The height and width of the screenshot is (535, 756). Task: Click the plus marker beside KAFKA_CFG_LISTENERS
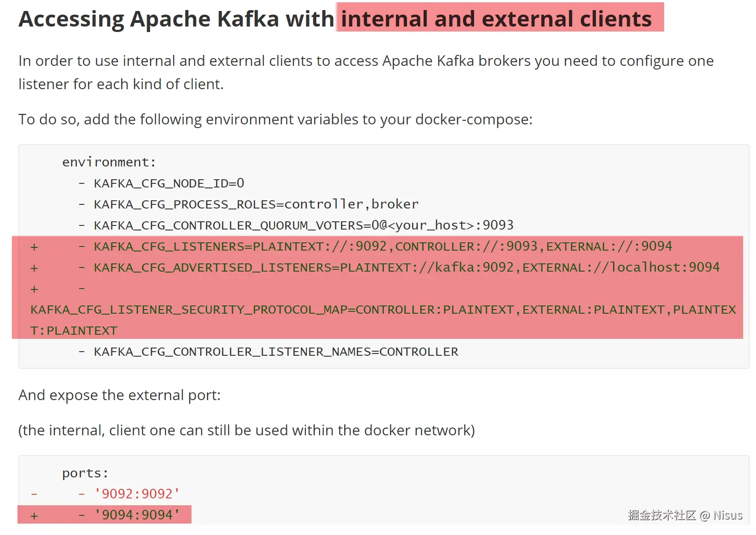(34, 247)
